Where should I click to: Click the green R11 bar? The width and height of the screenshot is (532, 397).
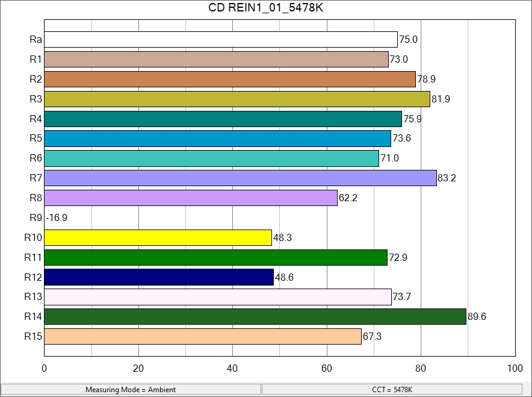(x=215, y=257)
